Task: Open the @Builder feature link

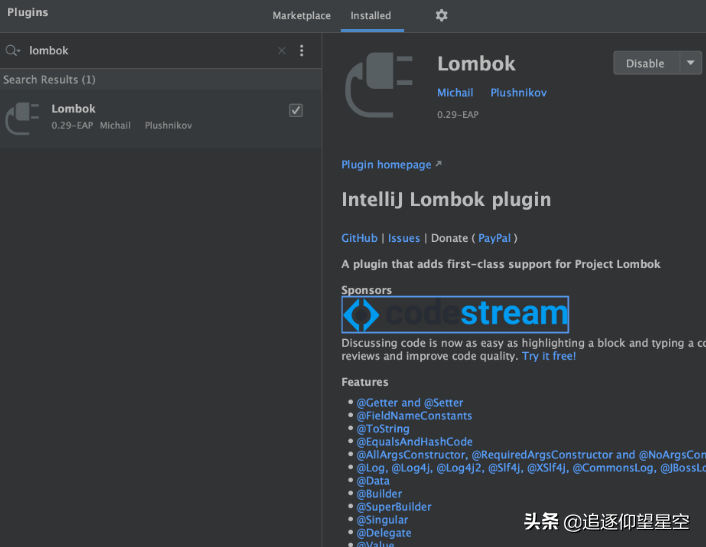Action: [380, 494]
